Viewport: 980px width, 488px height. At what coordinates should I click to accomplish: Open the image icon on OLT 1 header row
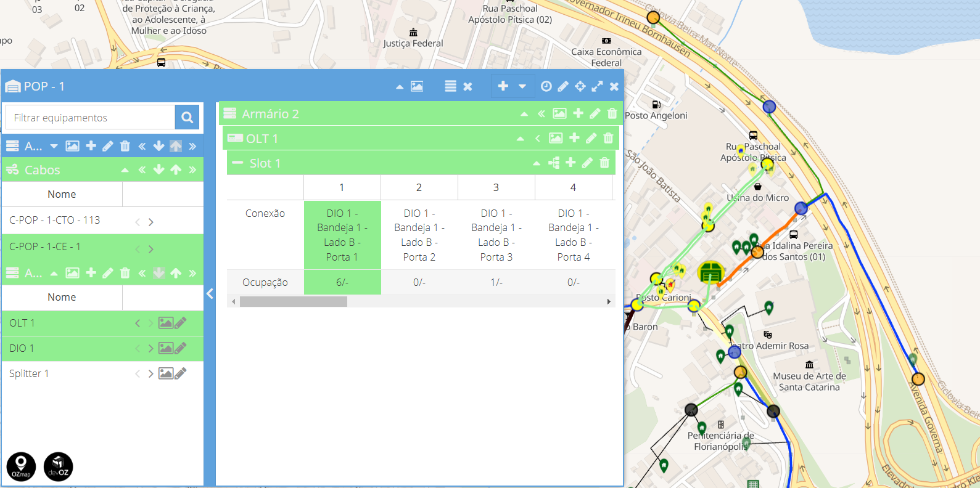coord(556,138)
